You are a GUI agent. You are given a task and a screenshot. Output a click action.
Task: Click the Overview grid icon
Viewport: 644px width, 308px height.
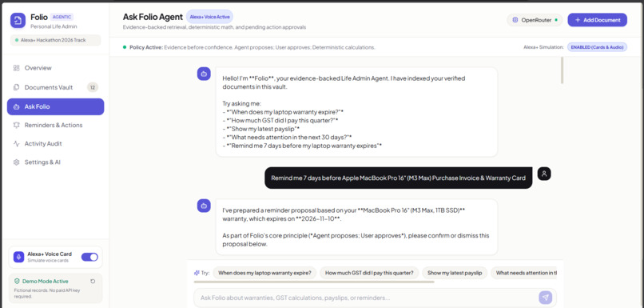(17, 68)
